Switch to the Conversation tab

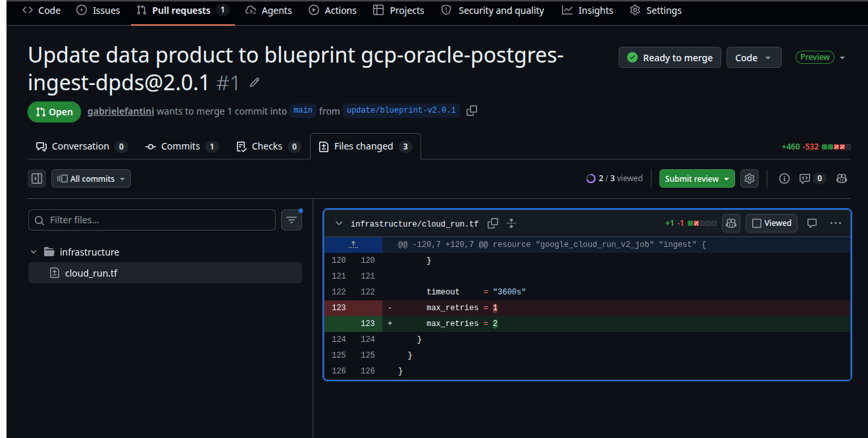(x=82, y=146)
